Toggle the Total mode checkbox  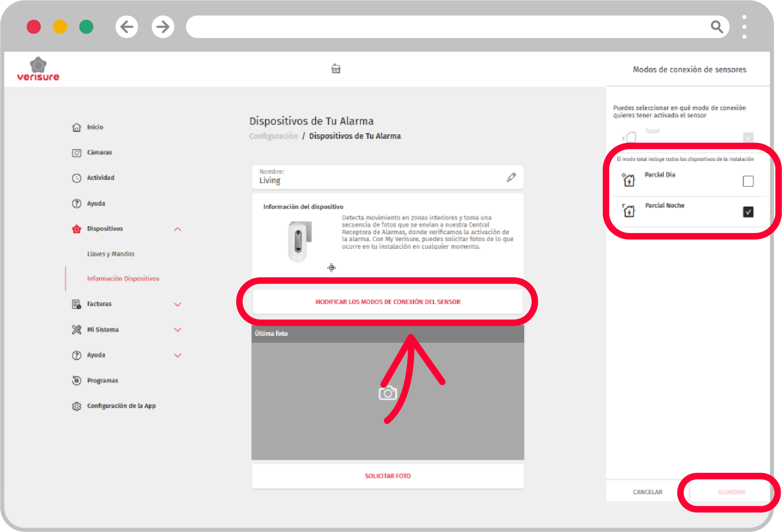[748, 137]
